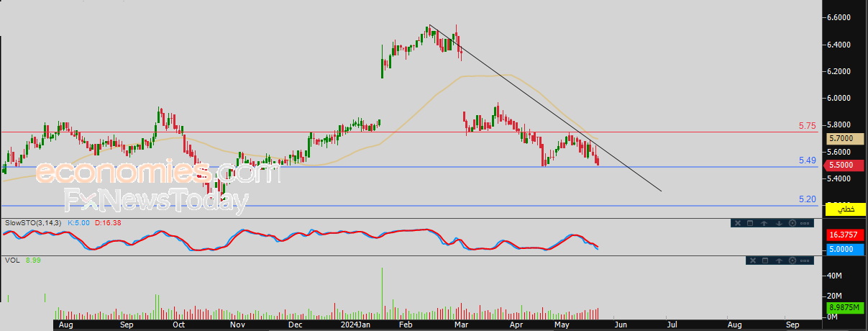868x331 pixels.
Task: Maximize the SlowSTO indicator panel
Action: pyautogui.click(x=750, y=223)
